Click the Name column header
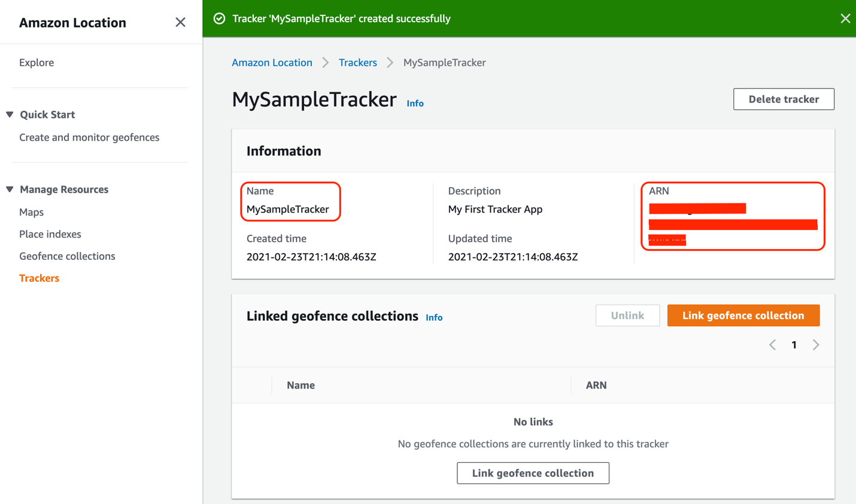Screen dimensions: 856x504 pos(300,385)
